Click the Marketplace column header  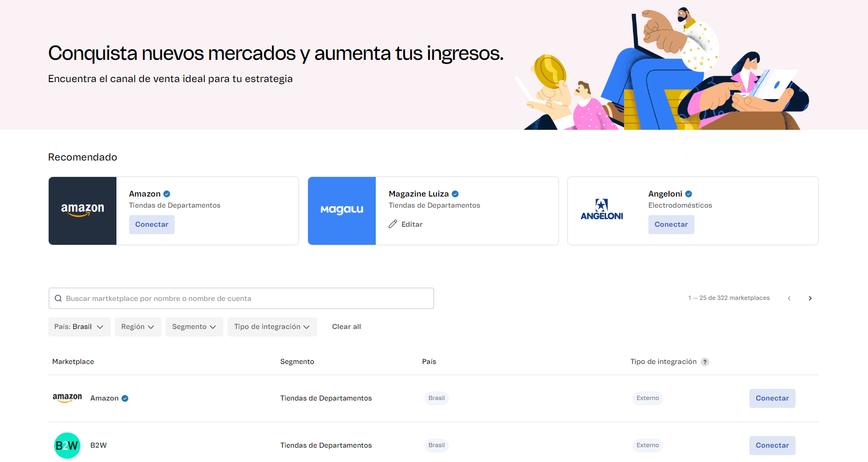(x=73, y=362)
